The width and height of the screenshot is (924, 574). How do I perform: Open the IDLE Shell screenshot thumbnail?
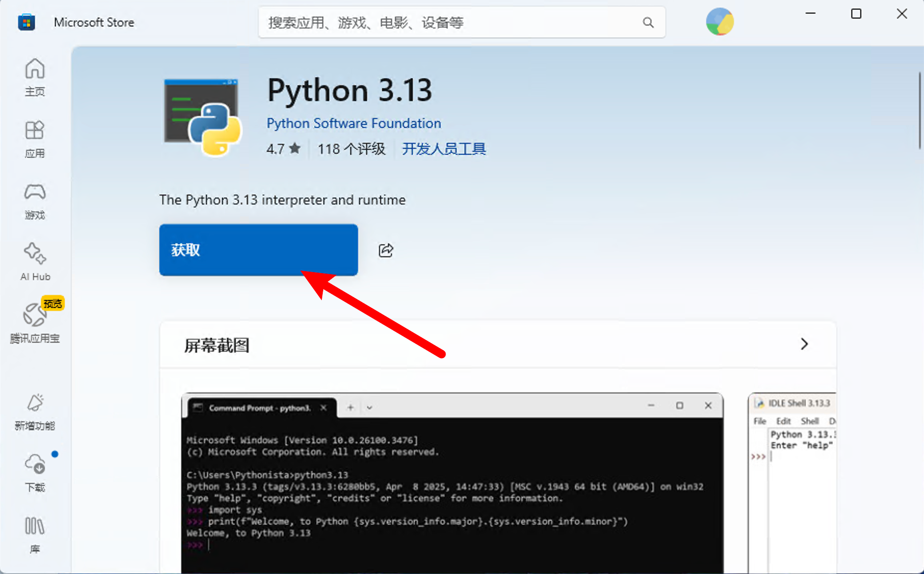(x=792, y=482)
